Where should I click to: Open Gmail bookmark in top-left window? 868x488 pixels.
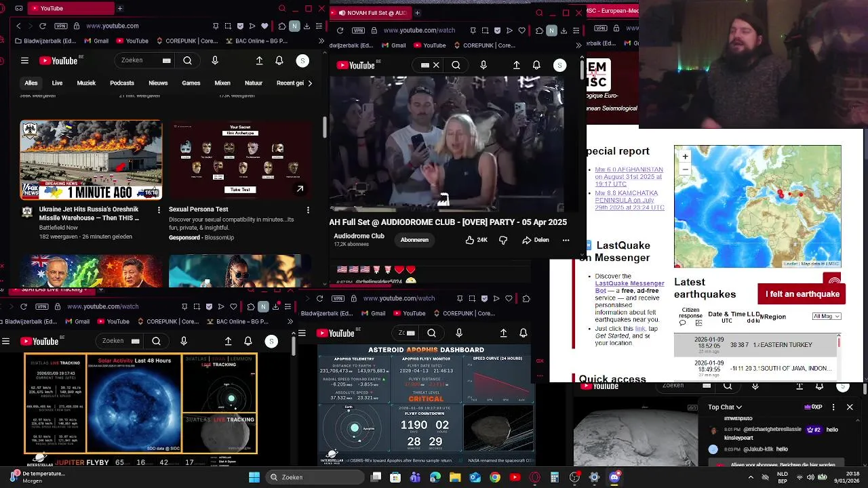(95, 41)
